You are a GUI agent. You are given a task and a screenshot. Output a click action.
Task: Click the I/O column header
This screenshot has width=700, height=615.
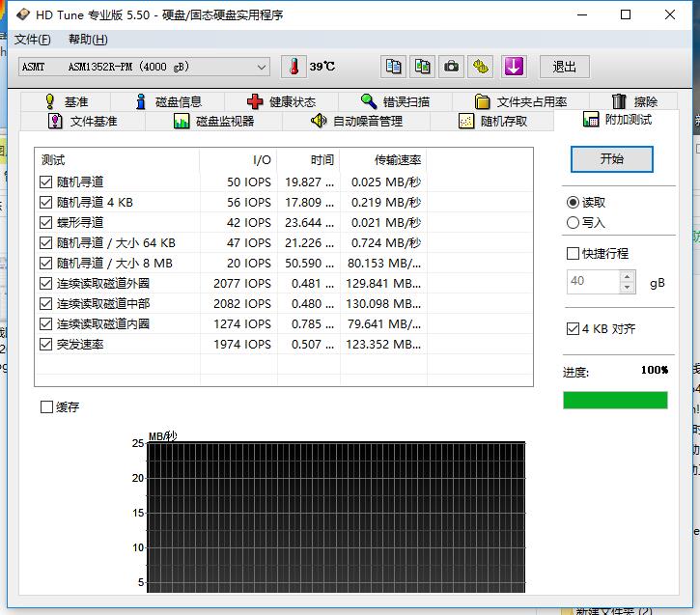click(x=238, y=159)
